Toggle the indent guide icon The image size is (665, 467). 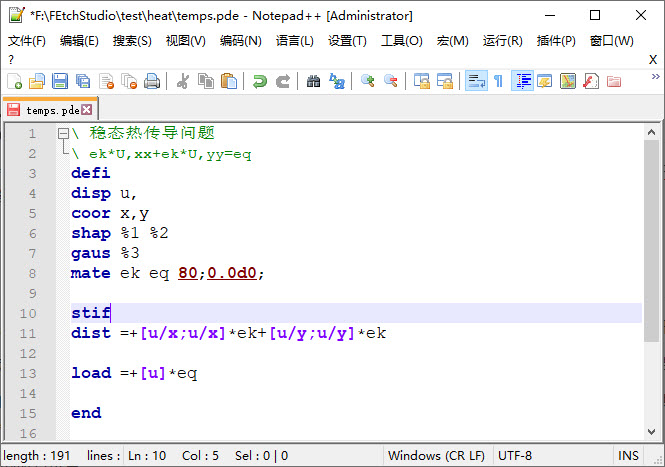pos(522,81)
